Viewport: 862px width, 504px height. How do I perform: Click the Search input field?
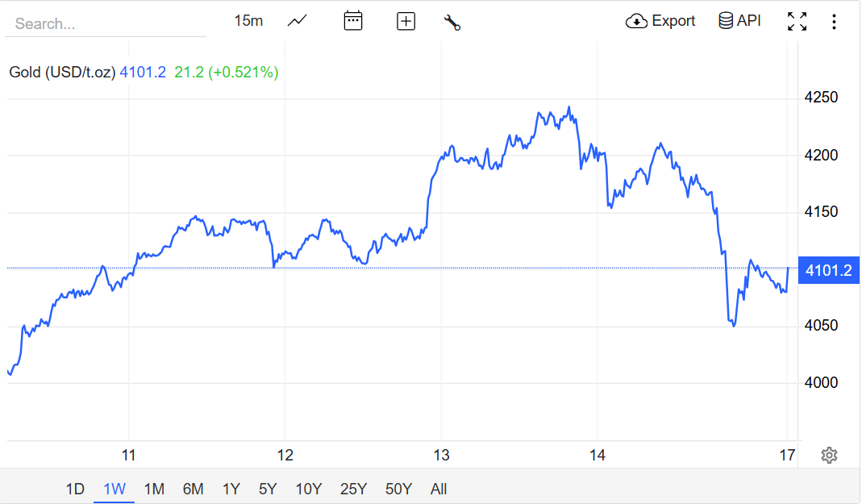[105, 23]
